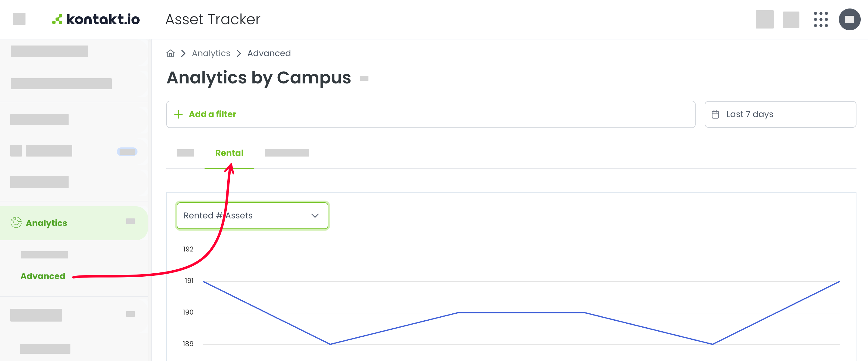The width and height of the screenshot is (868, 361).
Task: Click the hamburger menu placeholder top-left
Action: coord(19,19)
